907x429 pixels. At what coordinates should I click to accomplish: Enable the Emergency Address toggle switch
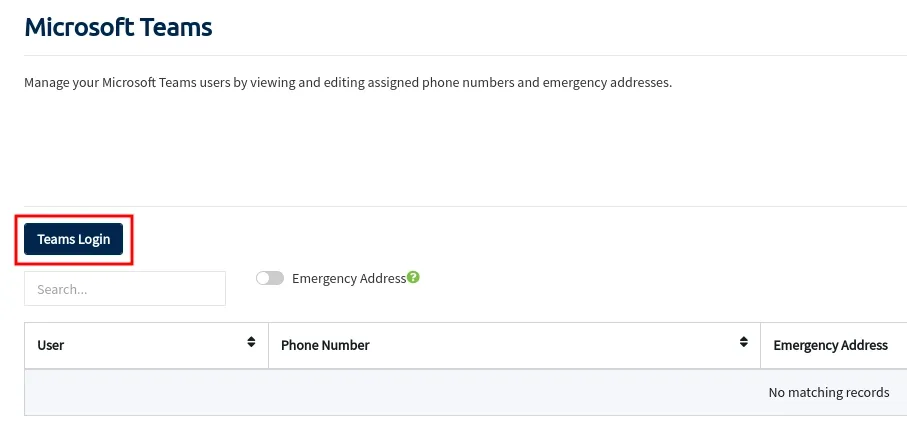tap(270, 278)
